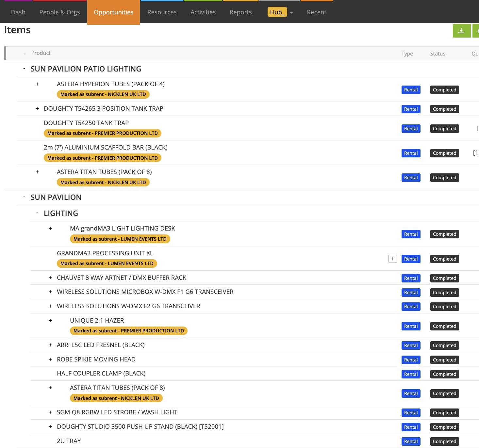479x448 pixels.
Task: Click the Items page heading
Action: pos(17,30)
